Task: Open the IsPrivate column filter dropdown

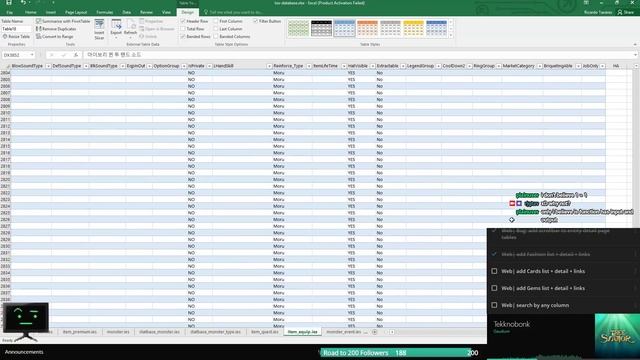Action: pyautogui.click(x=209, y=66)
